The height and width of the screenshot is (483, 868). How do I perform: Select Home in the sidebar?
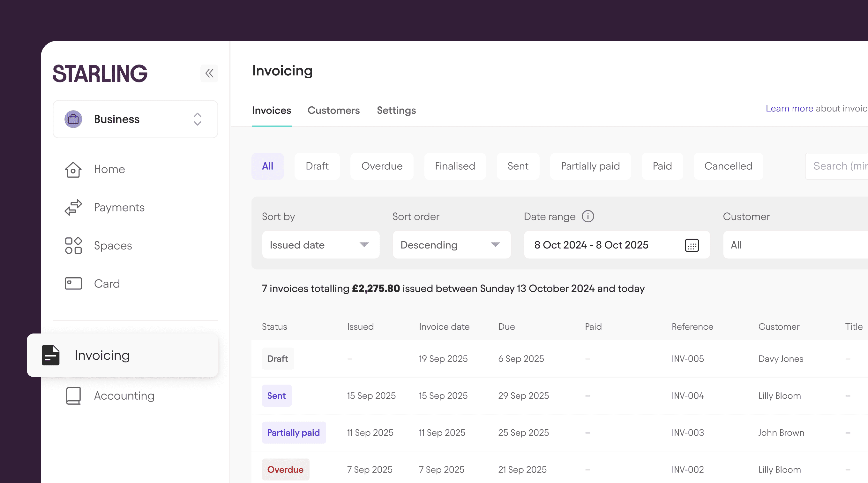point(109,169)
